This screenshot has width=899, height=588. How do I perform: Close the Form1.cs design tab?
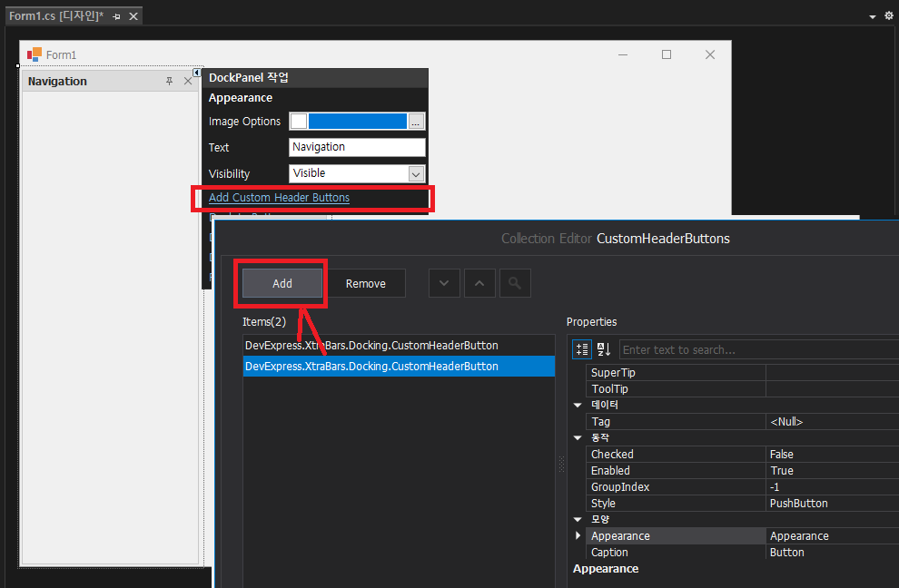[133, 16]
